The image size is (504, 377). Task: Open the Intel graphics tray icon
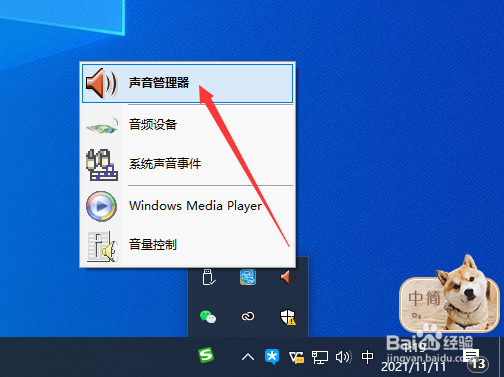248,277
